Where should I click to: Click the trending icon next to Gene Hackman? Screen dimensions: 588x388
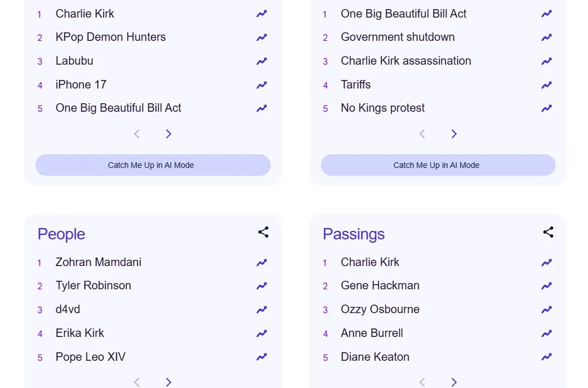pos(547,286)
